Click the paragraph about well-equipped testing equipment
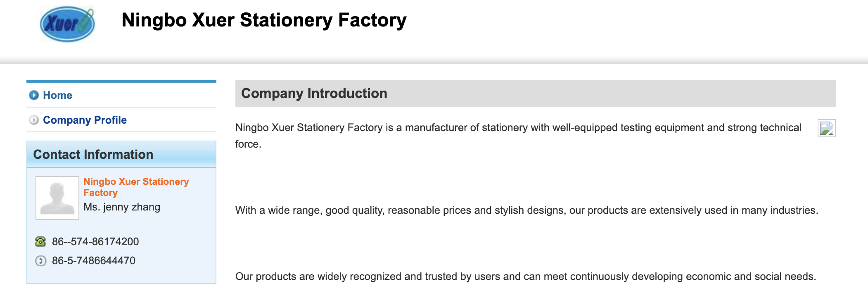The image size is (868, 306). point(518,136)
